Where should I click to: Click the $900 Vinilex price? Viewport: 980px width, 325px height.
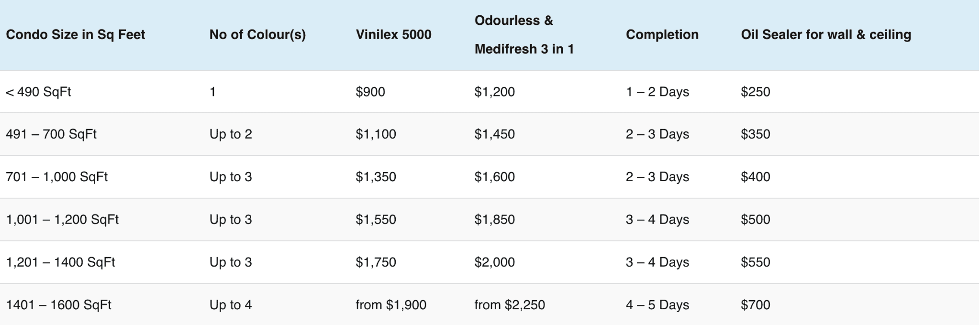370,92
